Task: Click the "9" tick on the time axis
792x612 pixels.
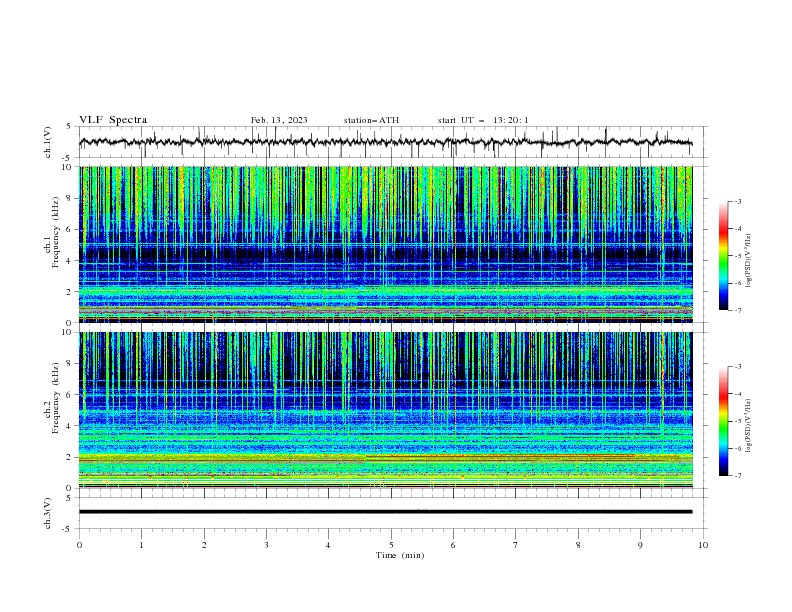Action: tap(640, 545)
